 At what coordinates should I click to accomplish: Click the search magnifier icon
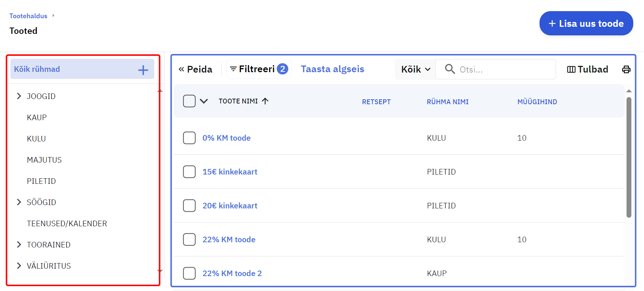click(450, 69)
